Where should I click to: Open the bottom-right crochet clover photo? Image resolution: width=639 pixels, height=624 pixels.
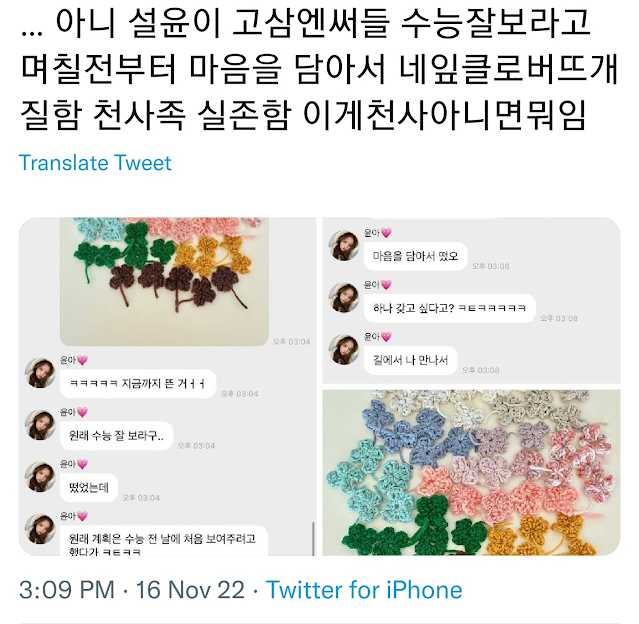pos(472,472)
